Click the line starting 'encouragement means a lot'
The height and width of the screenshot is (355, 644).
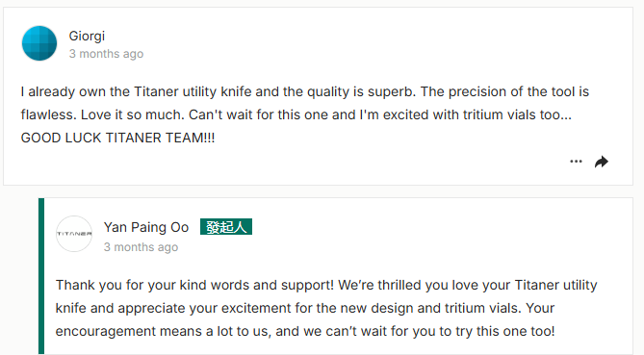305,331
